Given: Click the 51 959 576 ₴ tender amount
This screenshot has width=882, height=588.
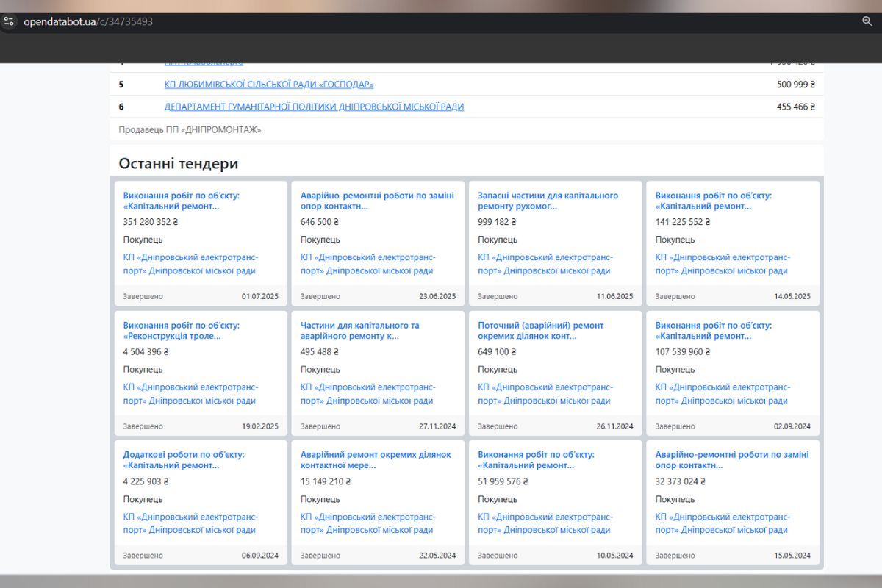Looking at the screenshot, I should (503, 481).
